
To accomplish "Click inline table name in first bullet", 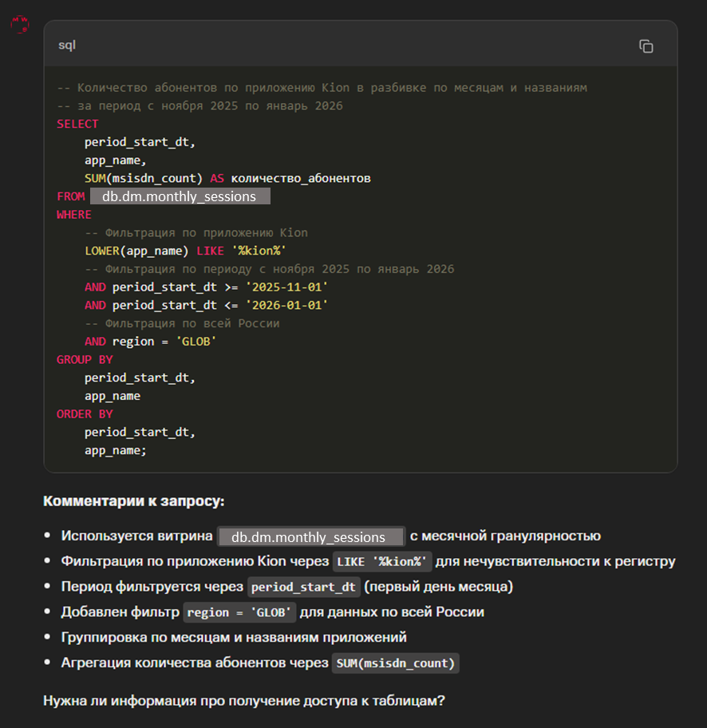I will pyautogui.click(x=311, y=536).
